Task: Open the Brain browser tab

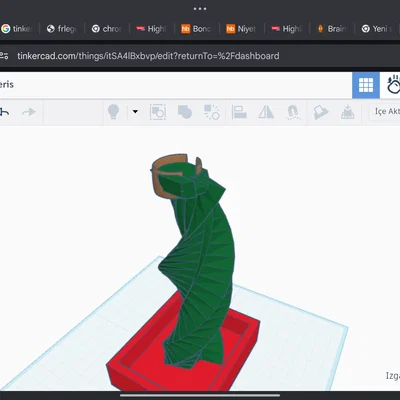Action: point(332,29)
